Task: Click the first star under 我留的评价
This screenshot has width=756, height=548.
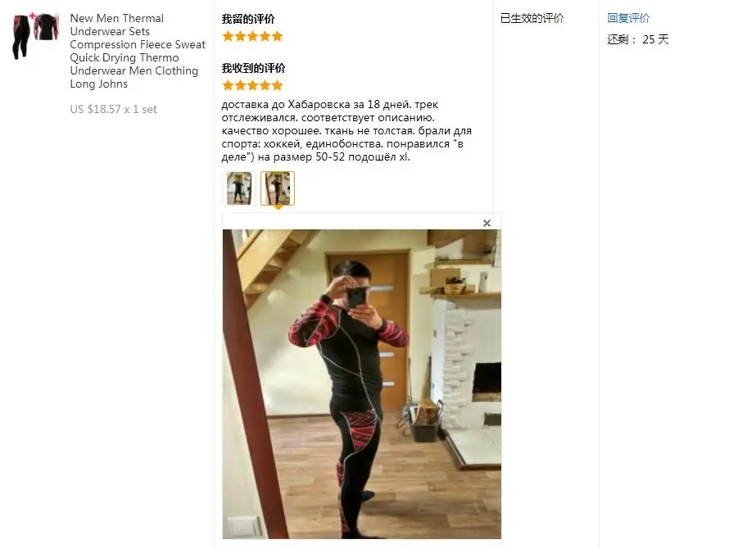Action: point(228,36)
